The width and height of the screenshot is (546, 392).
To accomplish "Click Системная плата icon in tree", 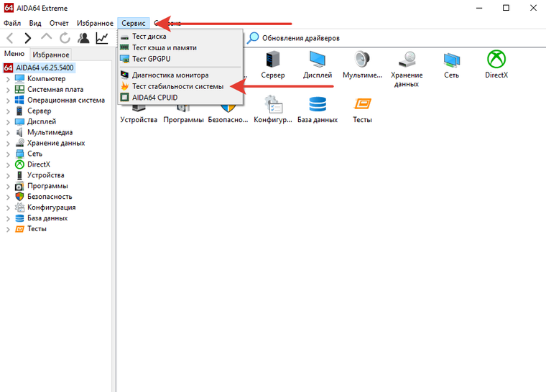I will pyautogui.click(x=19, y=90).
